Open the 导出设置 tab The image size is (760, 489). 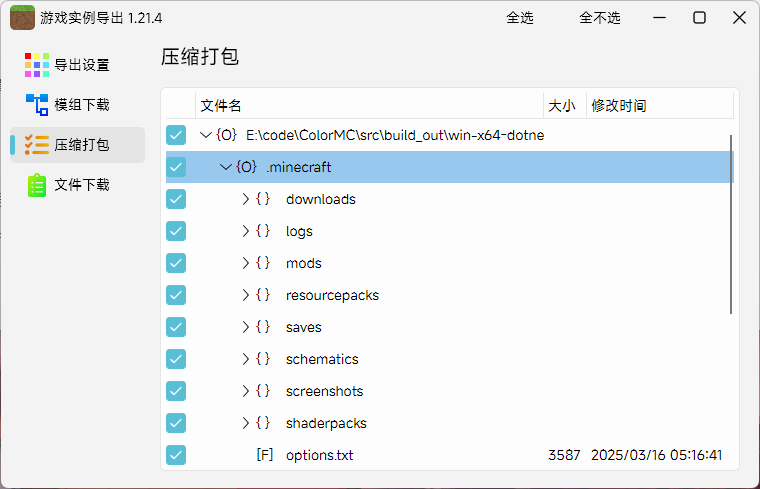(x=80, y=65)
